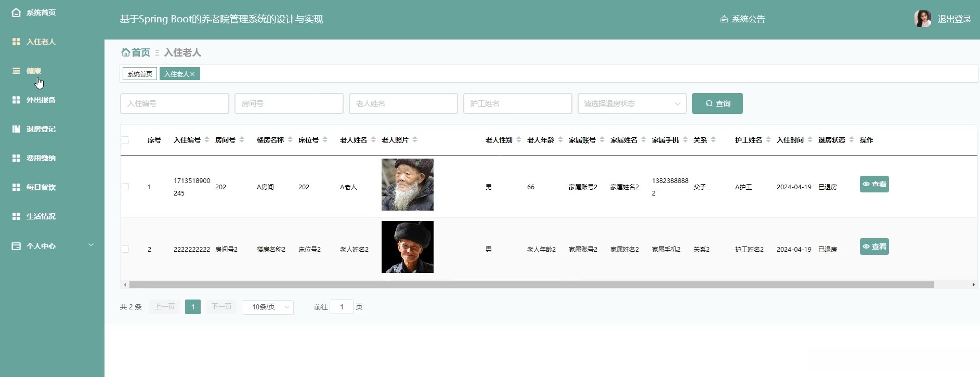Click the sort arrows on 房间号 column

[242, 140]
